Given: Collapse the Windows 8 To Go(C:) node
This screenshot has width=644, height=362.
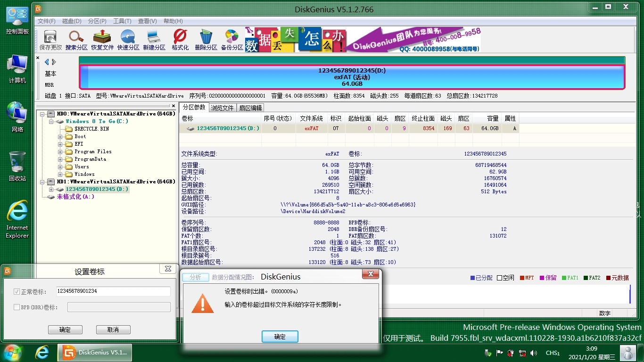Looking at the screenshot, I should click(x=52, y=121).
